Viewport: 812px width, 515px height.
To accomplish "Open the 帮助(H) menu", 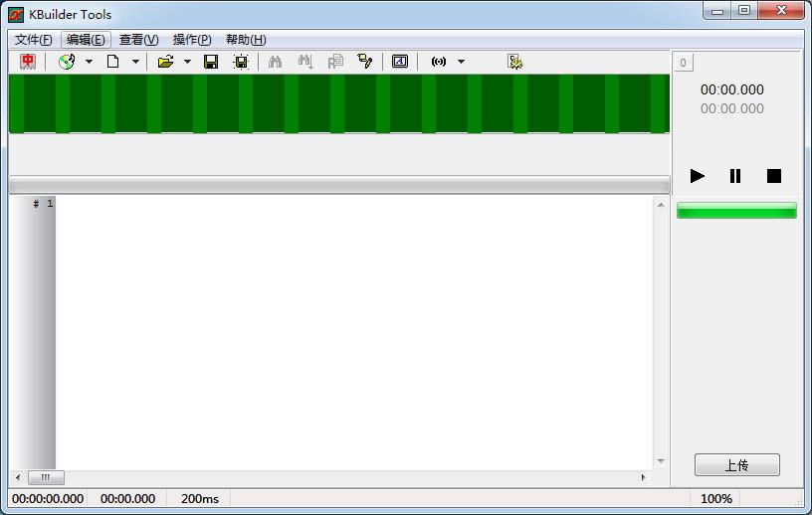I will [x=246, y=40].
